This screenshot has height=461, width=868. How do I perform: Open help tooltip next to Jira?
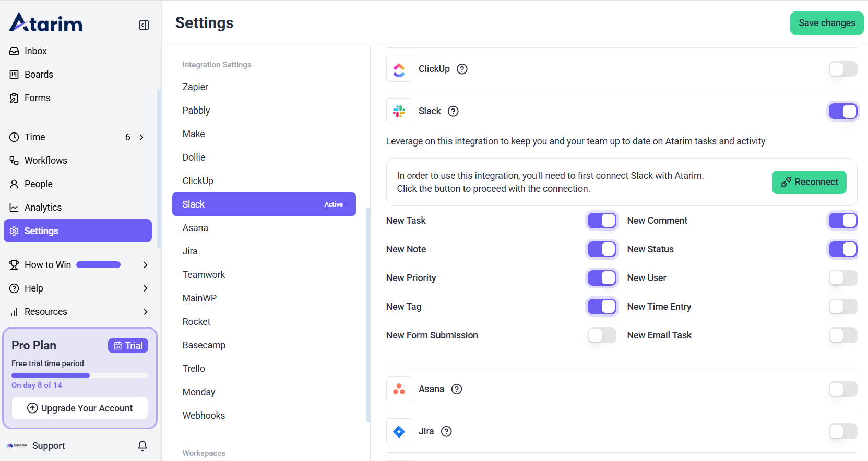coord(446,431)
